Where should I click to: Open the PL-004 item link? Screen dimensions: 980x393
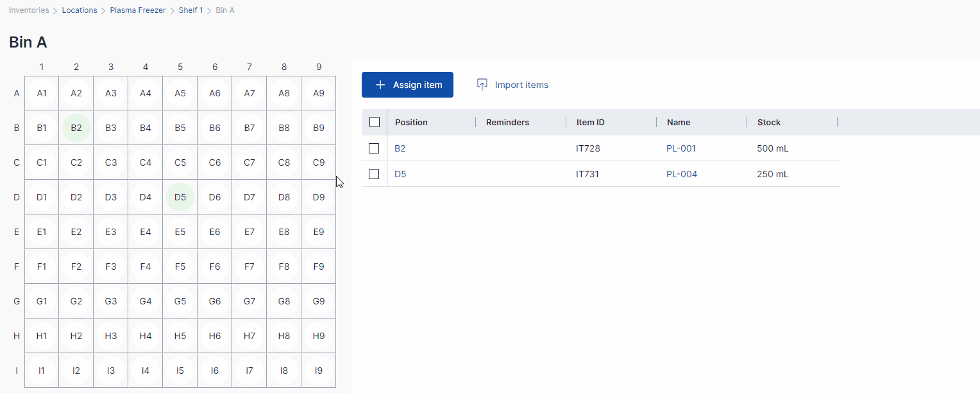681,174
